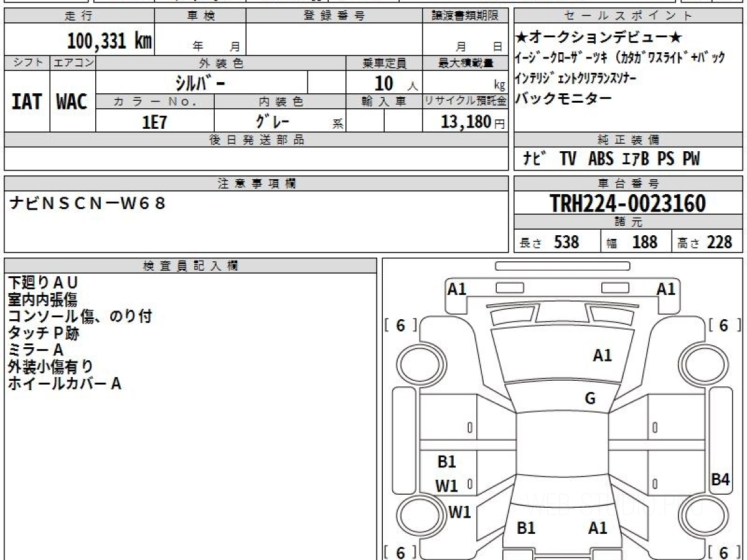The height and width of the screenshot is (560, 747).
Task: Select inspector note 外装小傷有り
Action: click(50, 367)
